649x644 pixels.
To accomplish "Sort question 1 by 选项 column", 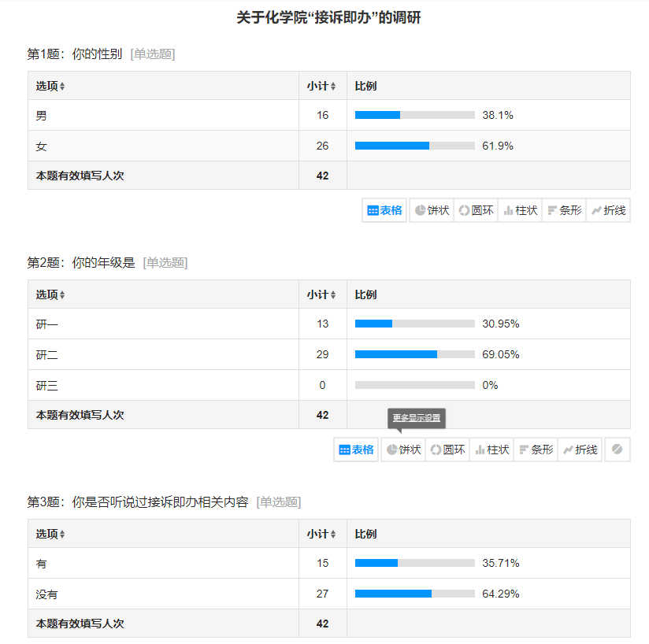I will tap(50, 86).
